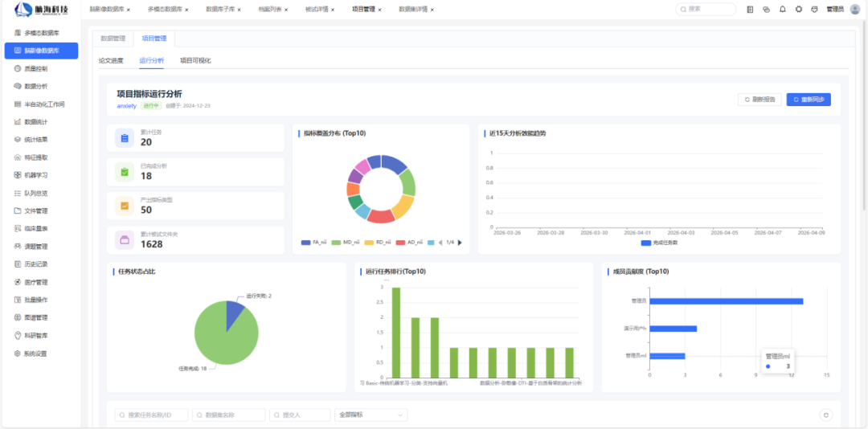868x429 pixels.
Task: Open the notification bell
Action: [x=782, y=10]
